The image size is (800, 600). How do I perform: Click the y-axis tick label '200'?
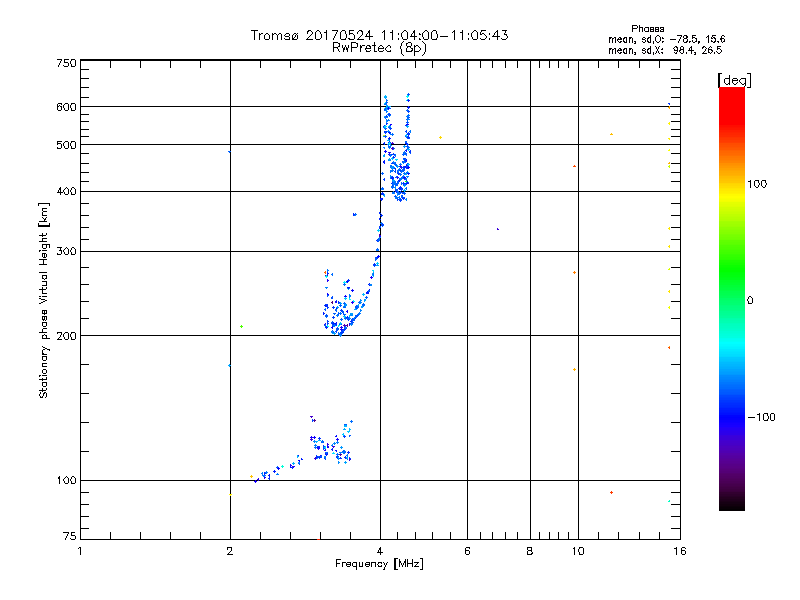[x=67, y=336]
